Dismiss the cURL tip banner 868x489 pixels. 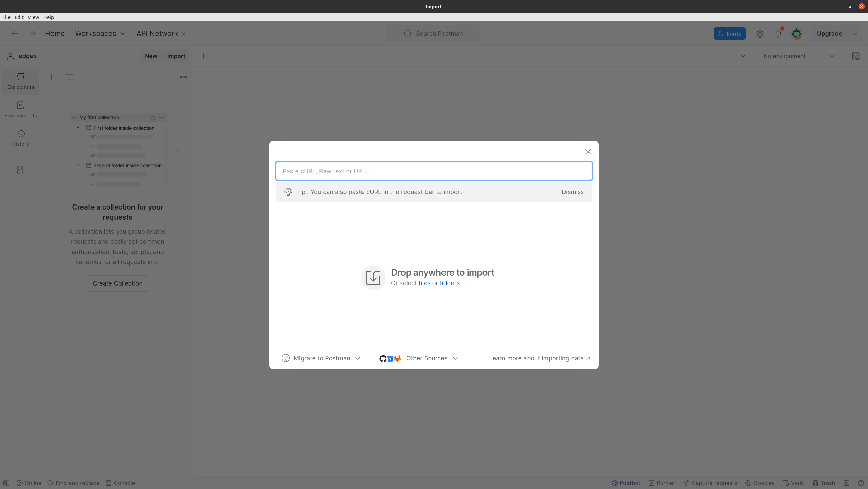[573, 192]
